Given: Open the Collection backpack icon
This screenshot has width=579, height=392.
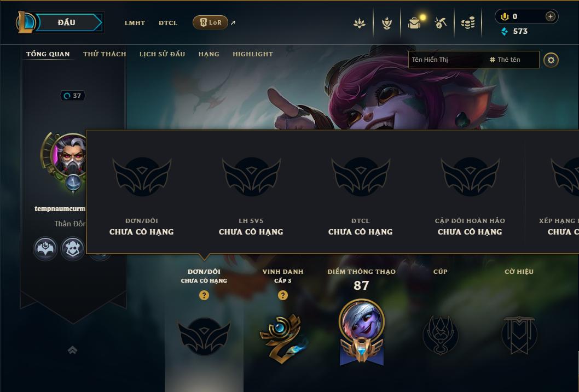Looking at the screenshot, I should pyautogui.click(x=415, y=23).
